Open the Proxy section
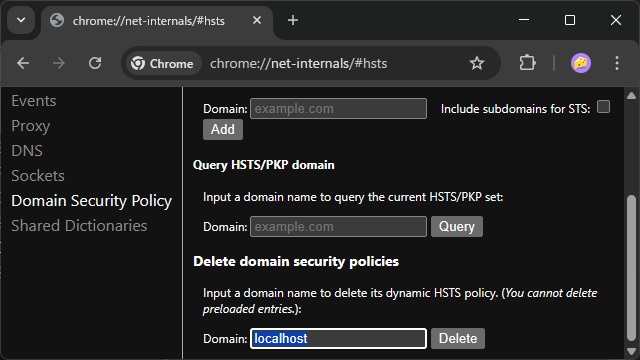Image resolution: width=640 pixels, height=360 pixels. pyautogui.click(x=31, y=126)
